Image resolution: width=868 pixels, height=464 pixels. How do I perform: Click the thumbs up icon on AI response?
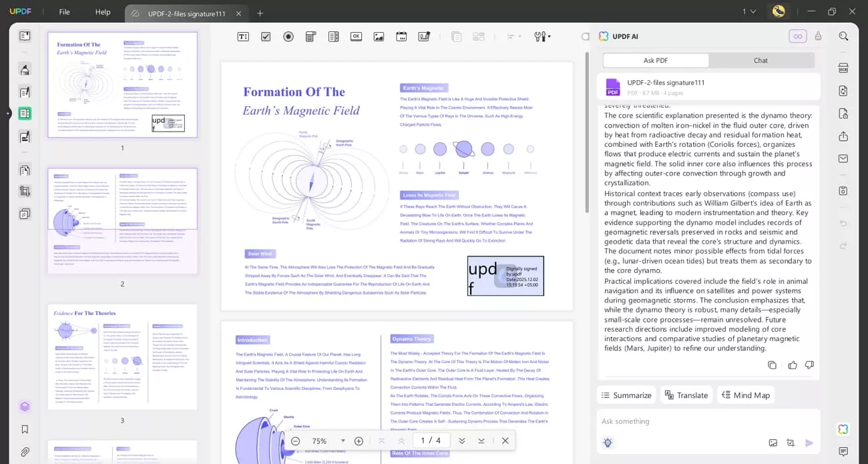(x=792, y=365)
